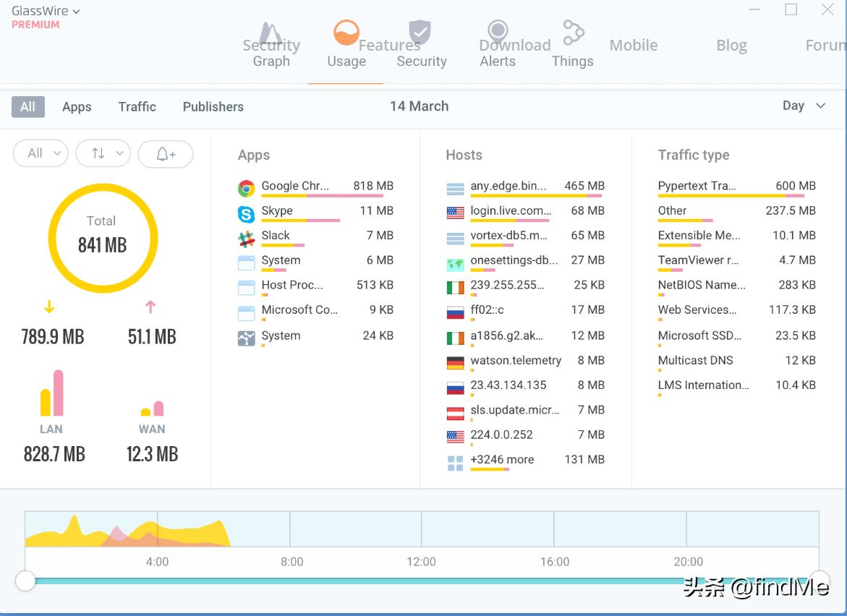Viewport: 847px width, 616px height.
Task: Open the Blog link
Action: pos(731,46)
